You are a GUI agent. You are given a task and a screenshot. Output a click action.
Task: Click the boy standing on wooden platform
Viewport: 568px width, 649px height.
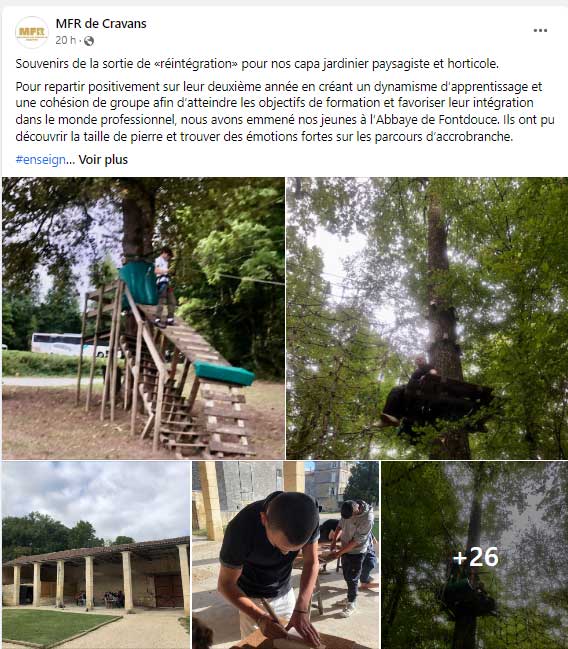[164, 286]
